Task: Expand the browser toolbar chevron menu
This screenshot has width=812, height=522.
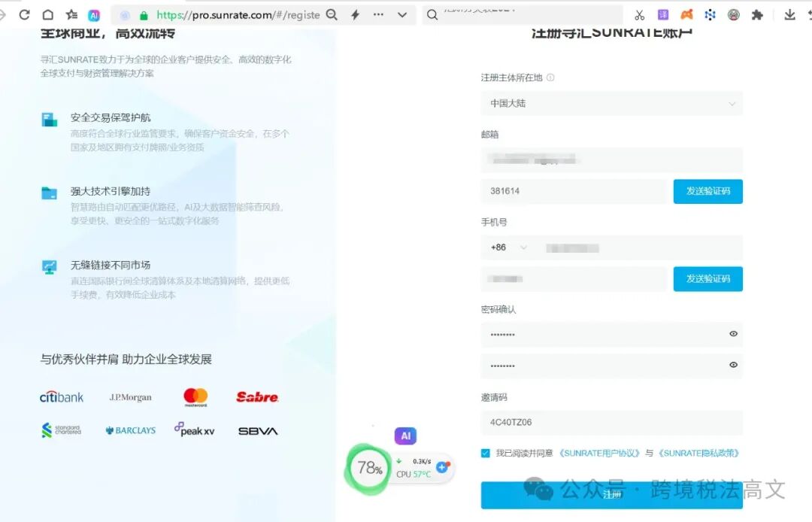Action: coord(401,15)
